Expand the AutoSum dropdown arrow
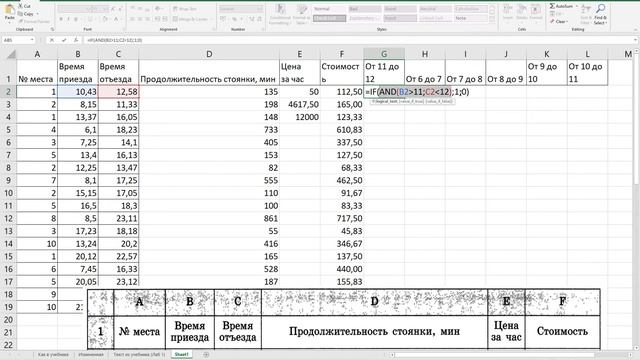The width and height of the screenshot is (640, 360). [x=576, y=6]
